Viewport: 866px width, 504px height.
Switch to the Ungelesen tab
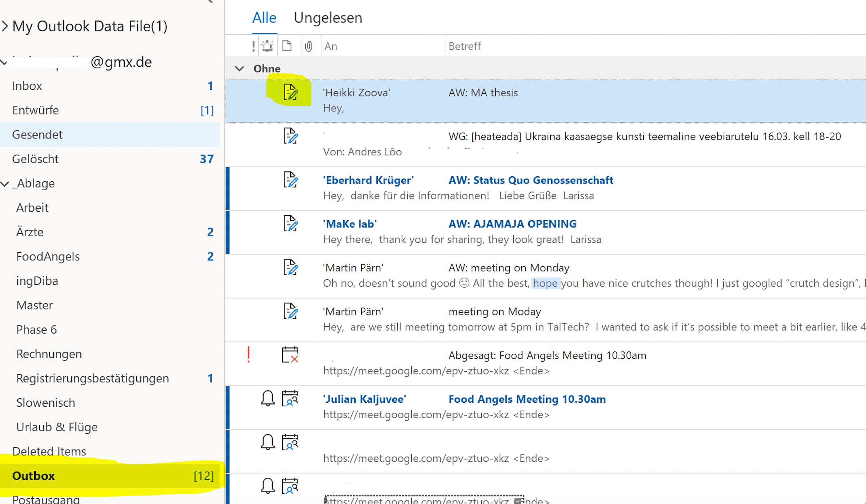[328, 17]
